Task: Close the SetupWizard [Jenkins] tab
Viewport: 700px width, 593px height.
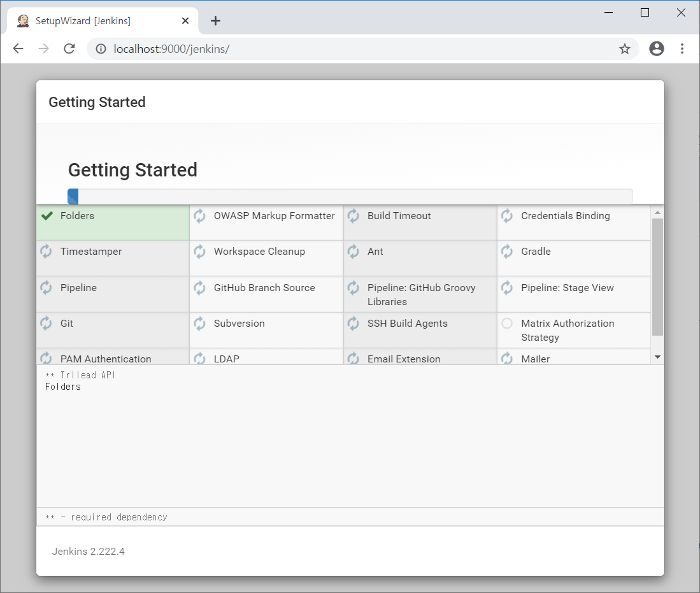Action: pos(185,21)
